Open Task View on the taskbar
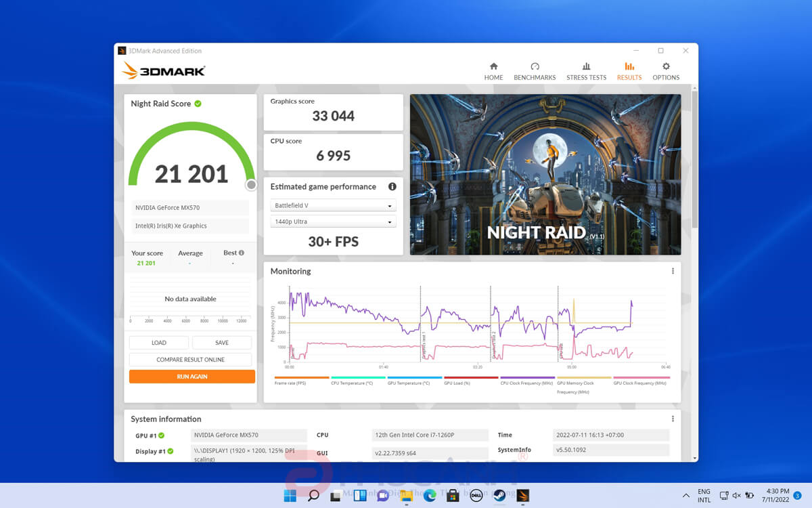 [336, 496]
